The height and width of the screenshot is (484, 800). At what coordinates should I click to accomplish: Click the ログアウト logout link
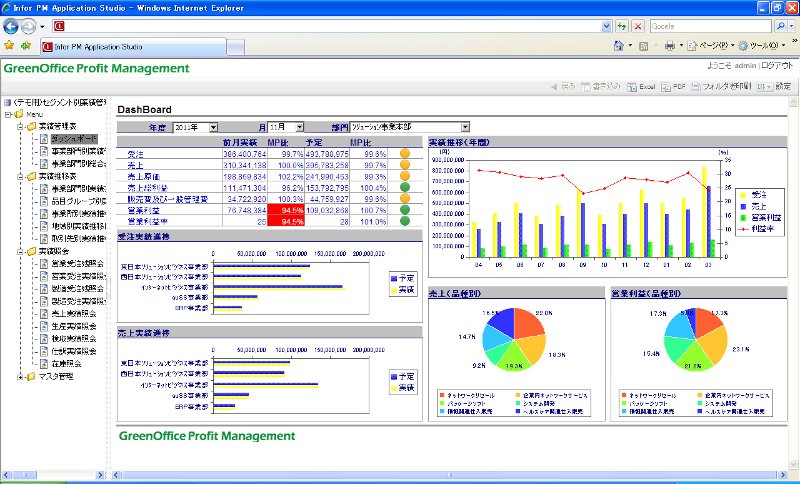777,66
